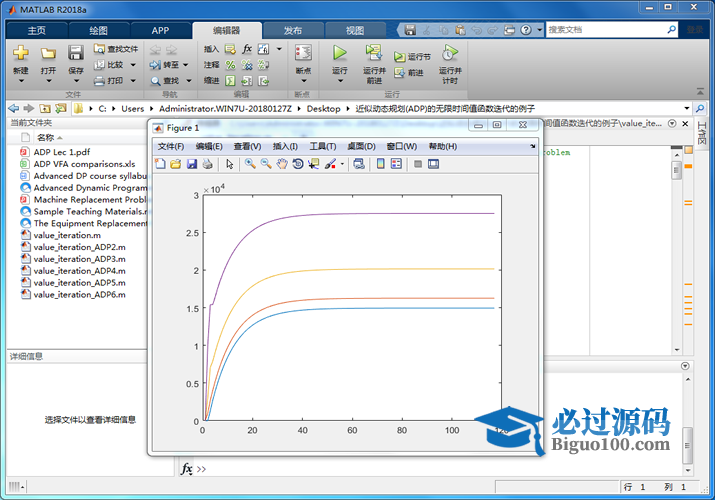
Task: Click the insert fx function icon
Action: (247, 49)
